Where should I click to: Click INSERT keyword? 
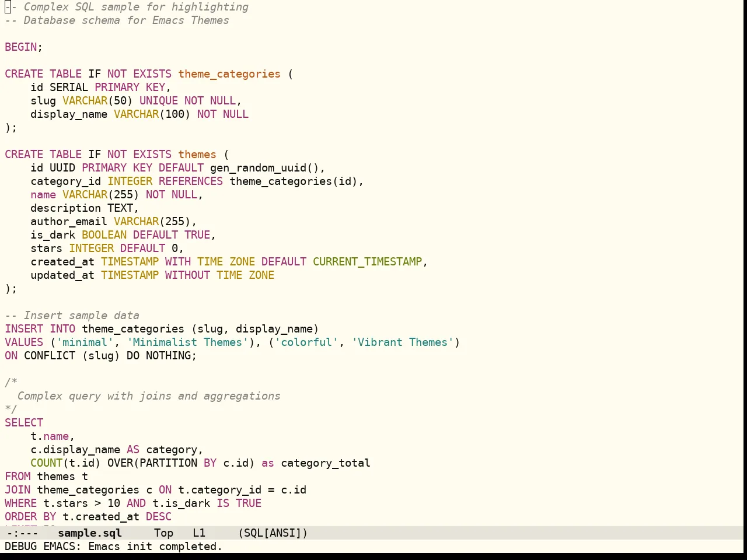pos(24,329)
